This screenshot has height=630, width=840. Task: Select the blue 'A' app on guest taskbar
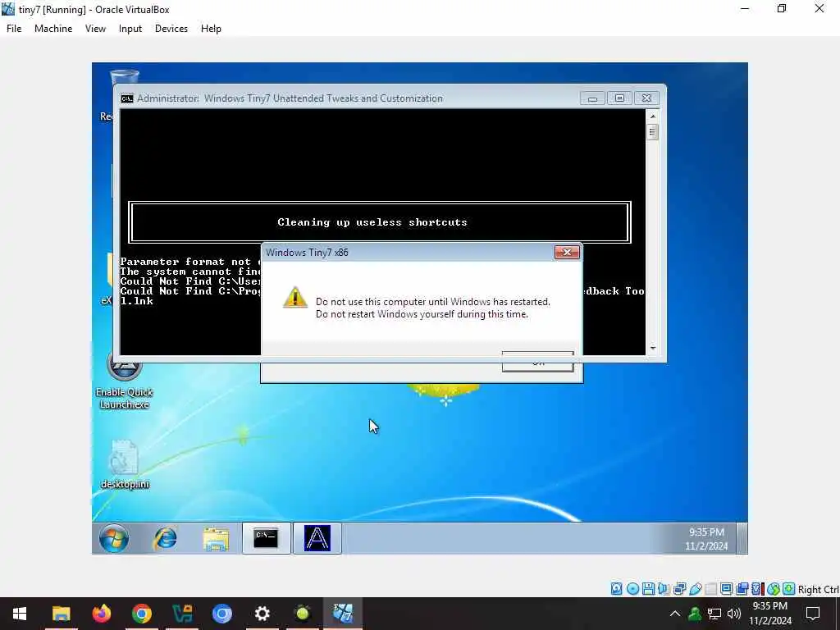click(x=317, y=538)
